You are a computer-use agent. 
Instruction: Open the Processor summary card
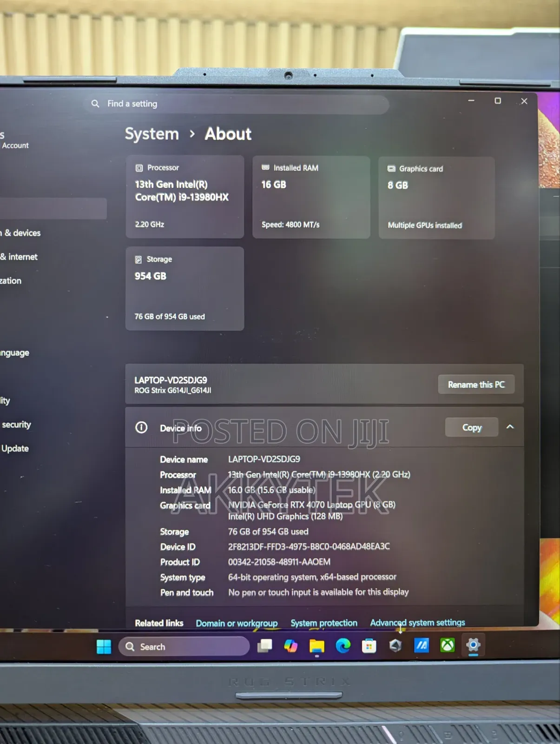point(184,197)
